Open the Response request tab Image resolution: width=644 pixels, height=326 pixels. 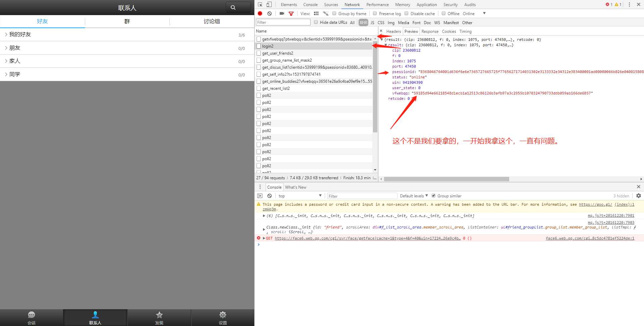(x=430, y=31)
